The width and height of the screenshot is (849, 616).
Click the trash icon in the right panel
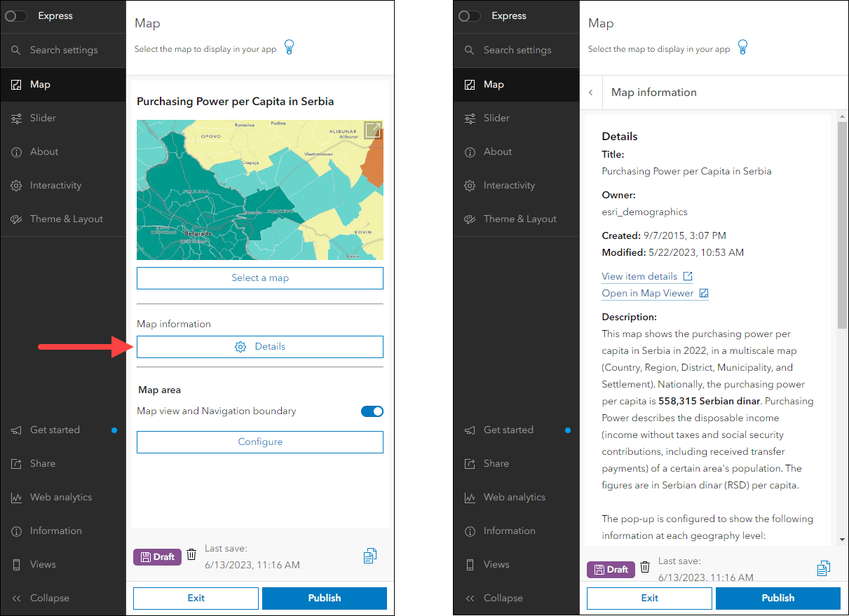(645, 568)
